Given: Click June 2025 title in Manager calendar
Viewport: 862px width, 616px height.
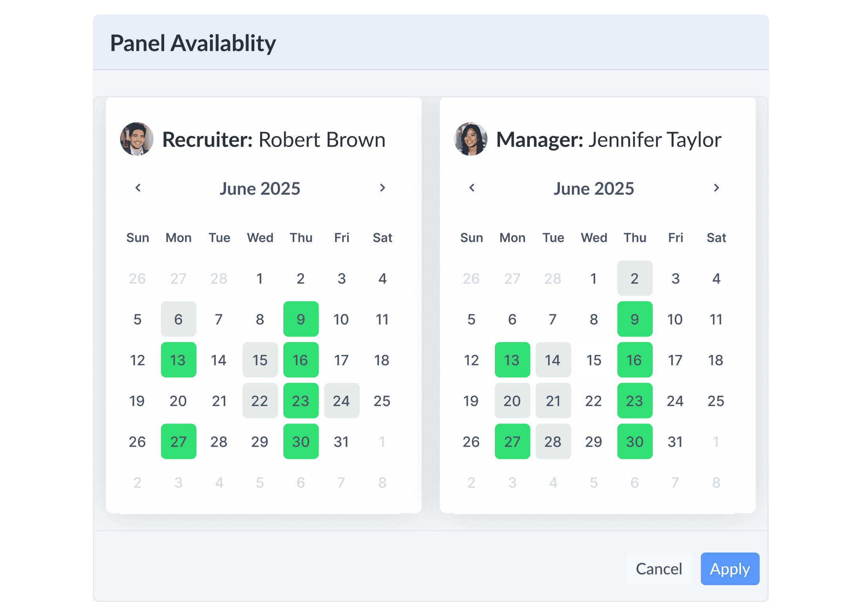Looking at the screenshot, I should click(594, 188).
